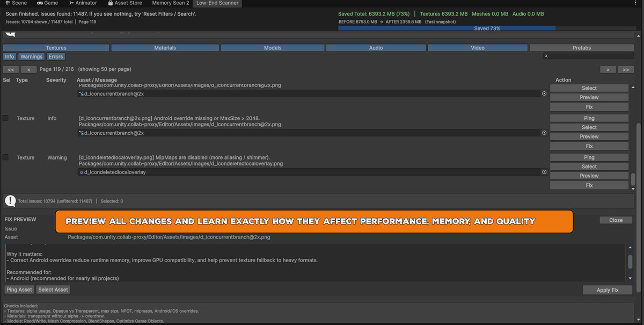The height and width of the screenshot is (325, 644).
Task: Tick the Warning texture row checkbox
Action: tap(6, 157)
